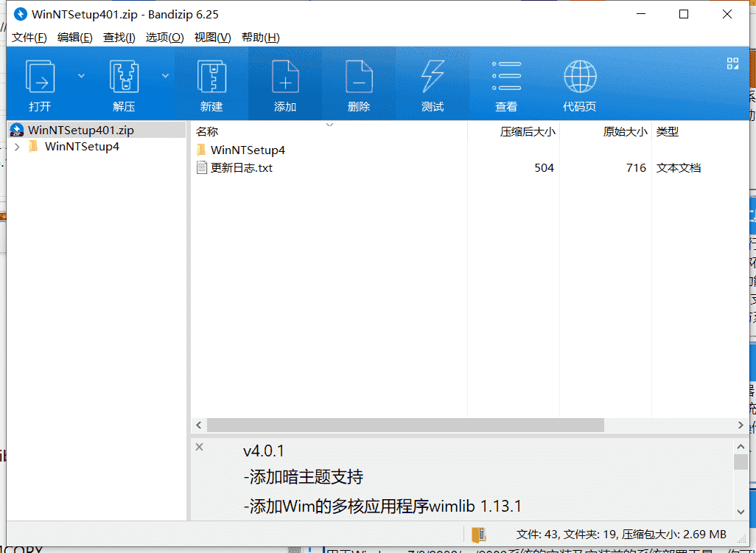
Task: Click the comment panel scrollbar thumb
Action: [x=741, y=462]
